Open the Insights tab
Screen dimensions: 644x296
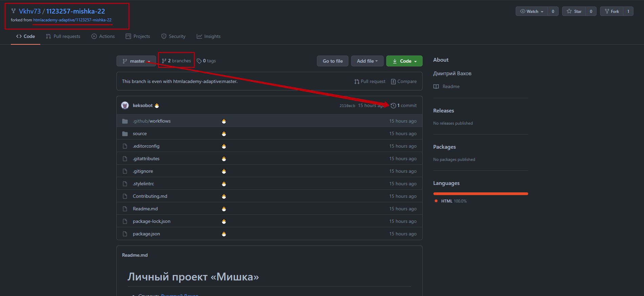click(x=209, y=36)
